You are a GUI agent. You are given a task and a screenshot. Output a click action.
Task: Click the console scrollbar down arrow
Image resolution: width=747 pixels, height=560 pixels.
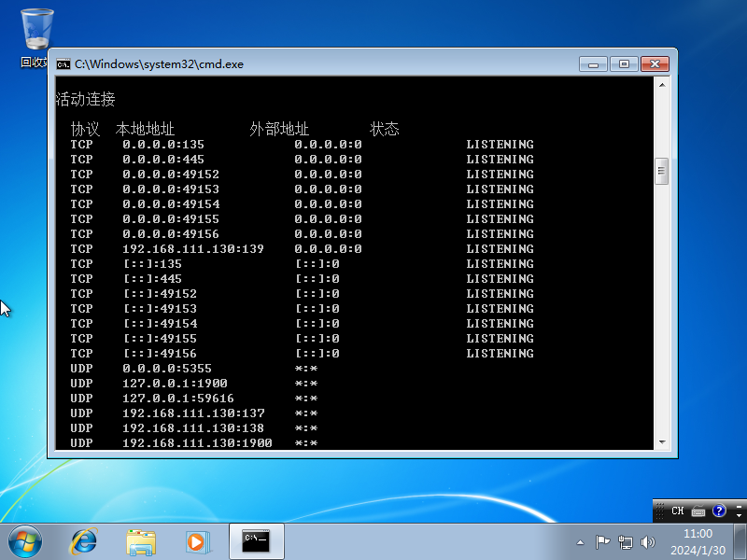pyautogui.click(x=662, y=442)
